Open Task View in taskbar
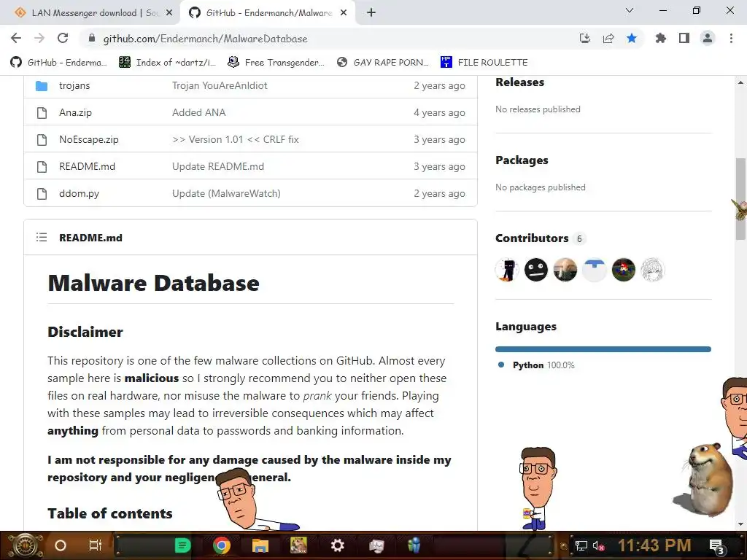747x560 pixels. 96,545
